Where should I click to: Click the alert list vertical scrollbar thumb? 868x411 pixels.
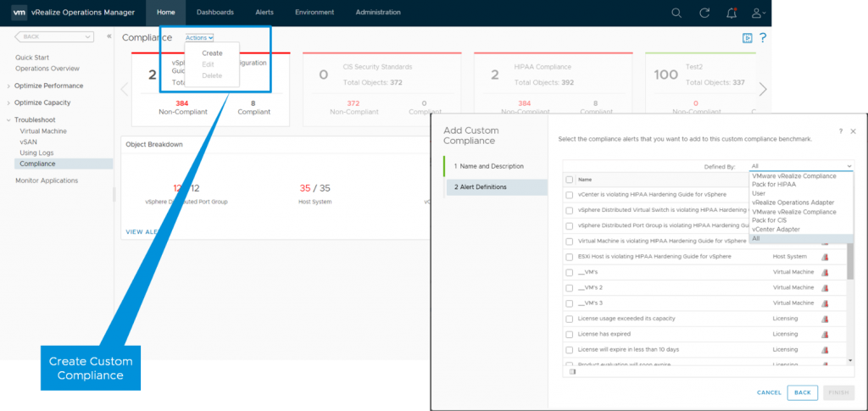pyautogui.click(x=850, y=261)
